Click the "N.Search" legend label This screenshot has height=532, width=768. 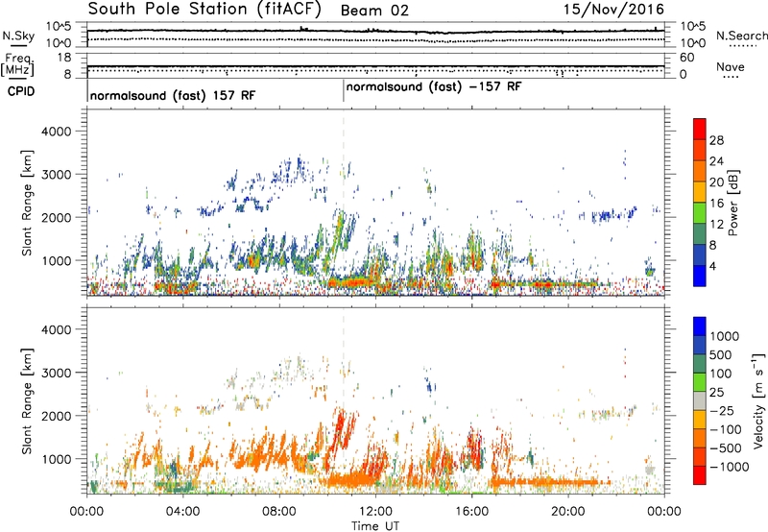741,36
